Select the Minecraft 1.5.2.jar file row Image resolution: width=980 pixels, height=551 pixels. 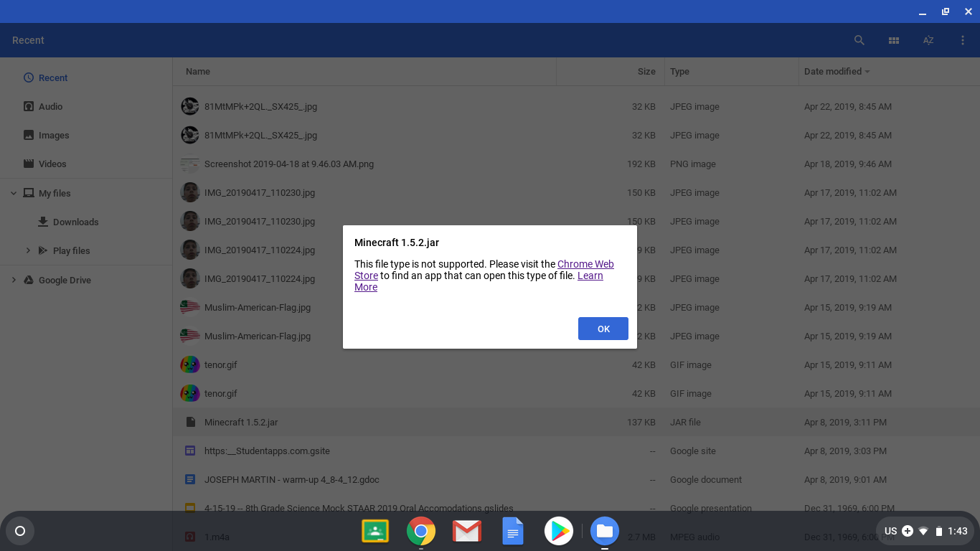pyautogui.click(x=576, y=422)
